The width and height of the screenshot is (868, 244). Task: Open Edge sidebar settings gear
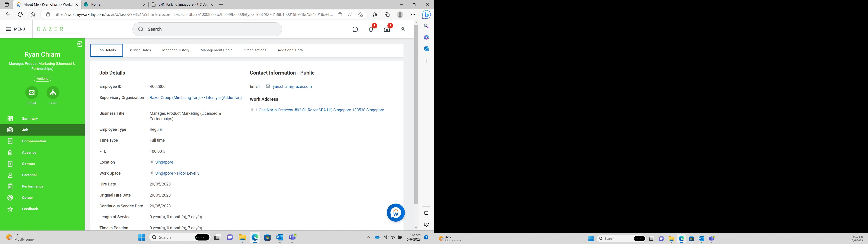[x=426, y=224]
